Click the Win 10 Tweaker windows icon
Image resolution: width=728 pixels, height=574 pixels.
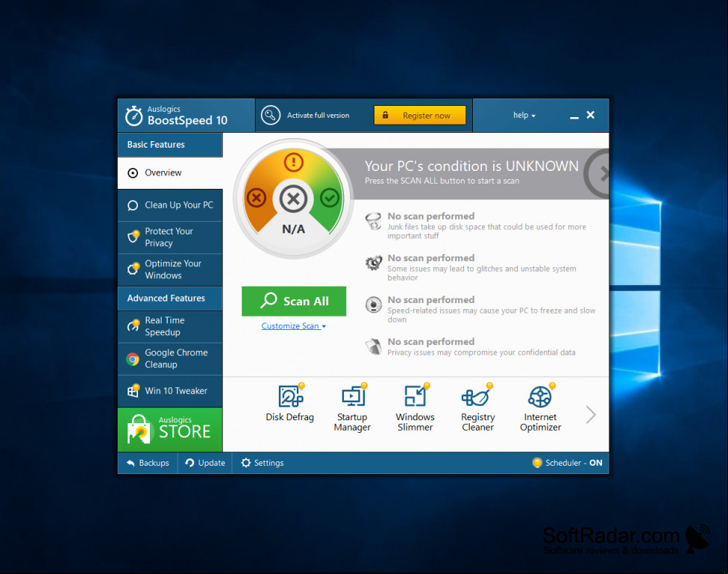(x=134, y=390)
